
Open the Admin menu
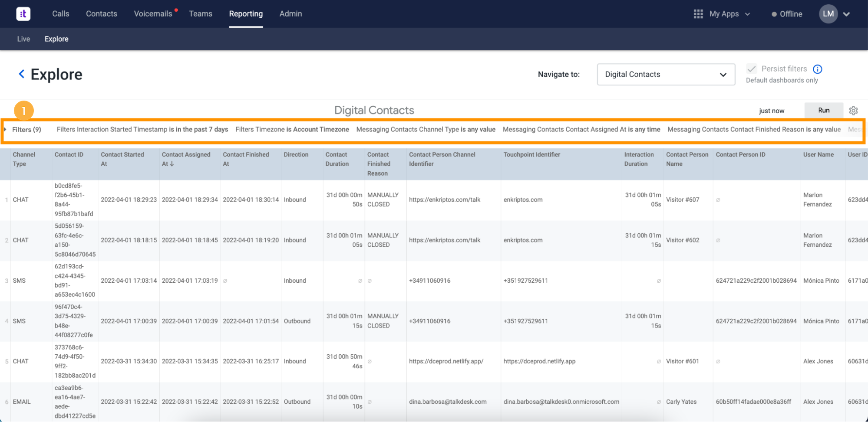click(x=290, y=14)
